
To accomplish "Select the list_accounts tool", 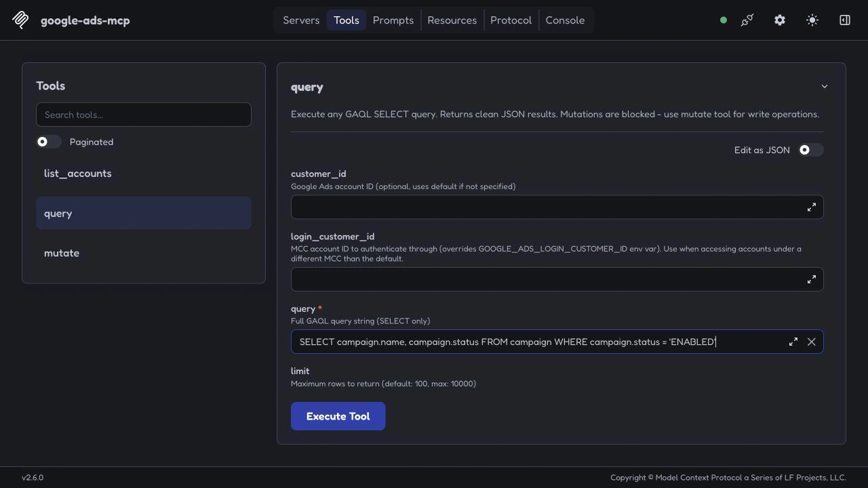I will pos(144,174).
